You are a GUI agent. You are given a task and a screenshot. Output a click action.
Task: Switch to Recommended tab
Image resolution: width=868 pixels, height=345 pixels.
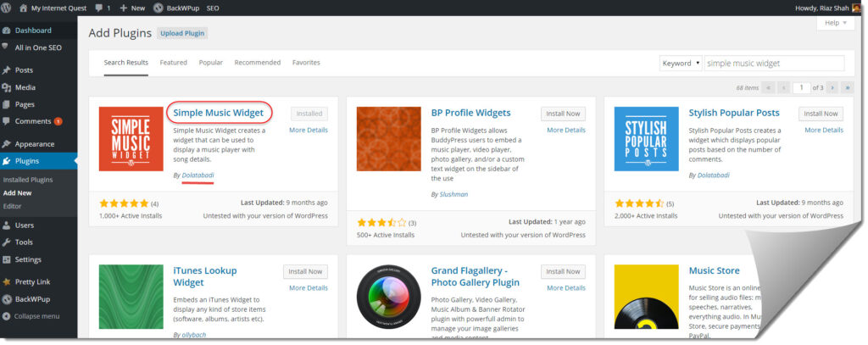(258, 63)
